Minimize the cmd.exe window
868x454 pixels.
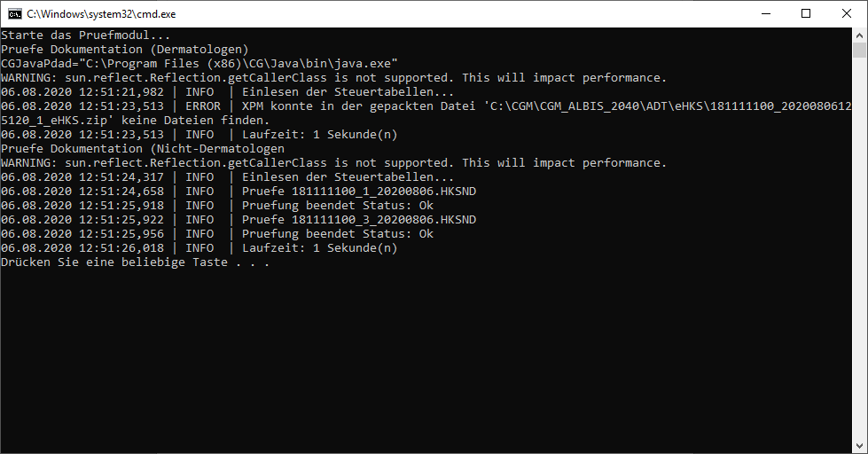click(765, 14)
